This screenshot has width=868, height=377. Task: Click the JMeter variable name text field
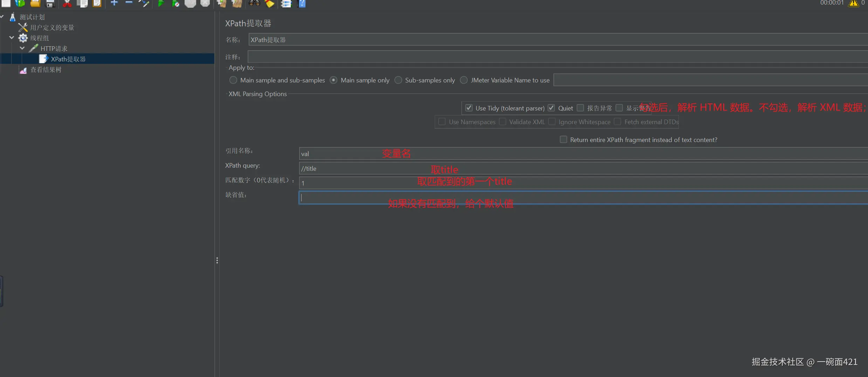pos(711,80)
